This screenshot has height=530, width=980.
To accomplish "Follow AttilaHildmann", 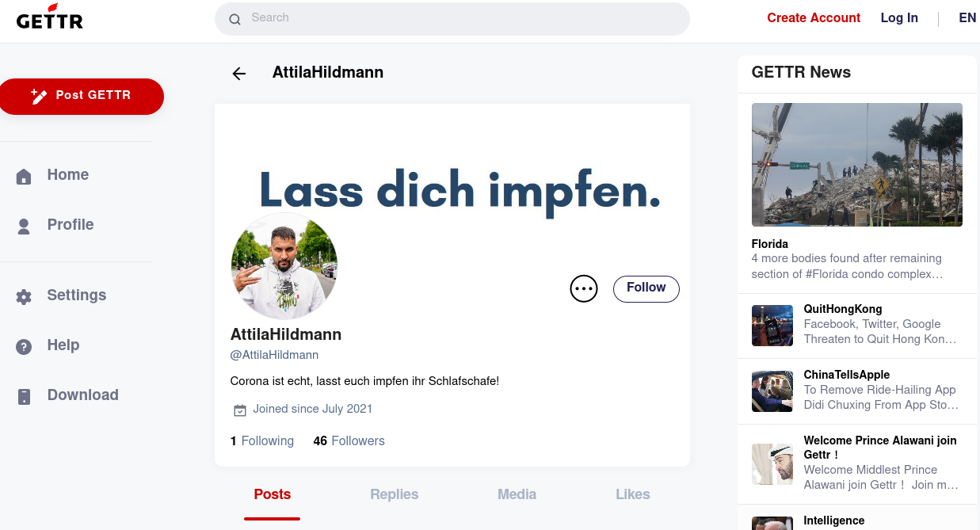I will point(646,288).
